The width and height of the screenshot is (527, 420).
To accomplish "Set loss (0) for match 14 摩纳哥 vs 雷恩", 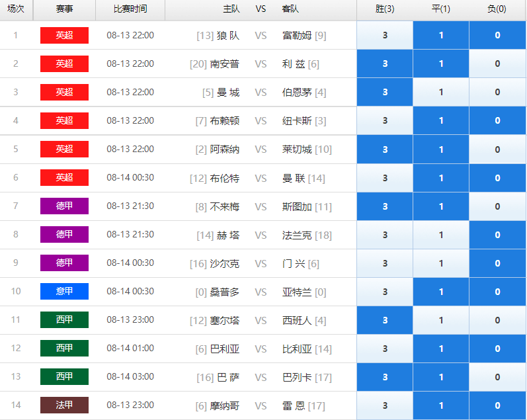I will pyautogui.click(x=497, y=405).
